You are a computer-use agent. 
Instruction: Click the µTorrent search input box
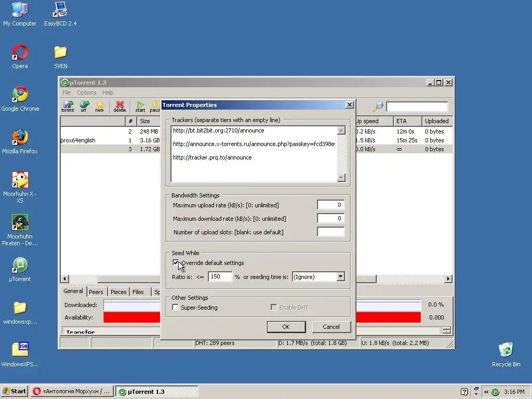tap(417, 107)
